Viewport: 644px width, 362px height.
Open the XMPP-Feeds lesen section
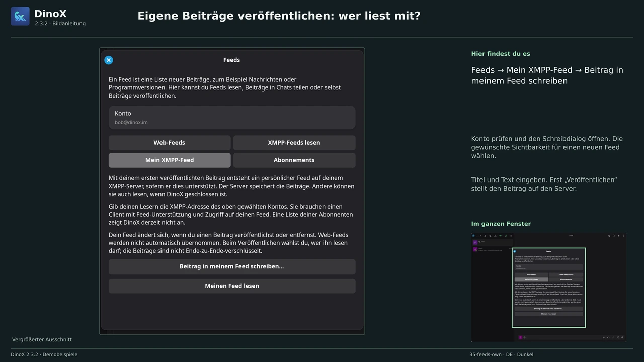tap(294, 143)
